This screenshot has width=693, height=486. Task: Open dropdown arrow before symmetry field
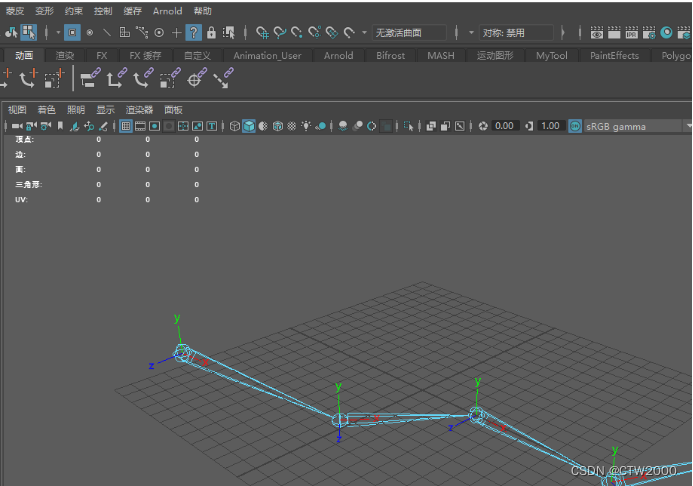pyautogui.click(x=471, y=33)
